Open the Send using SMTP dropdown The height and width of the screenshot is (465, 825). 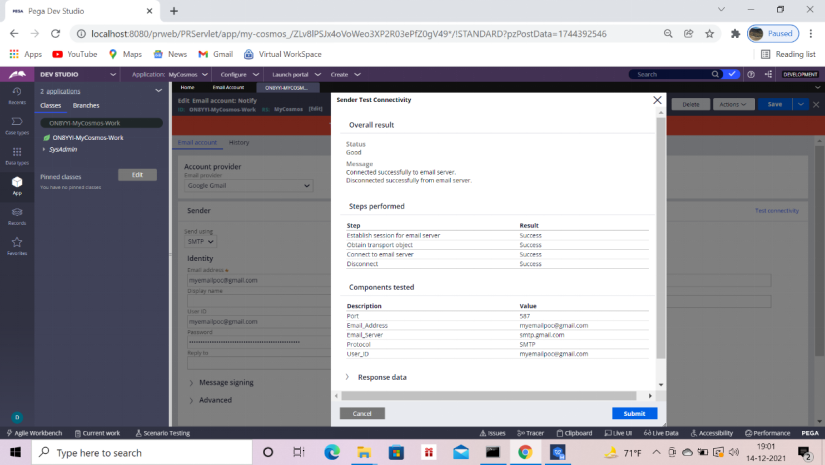pos(200,241)
